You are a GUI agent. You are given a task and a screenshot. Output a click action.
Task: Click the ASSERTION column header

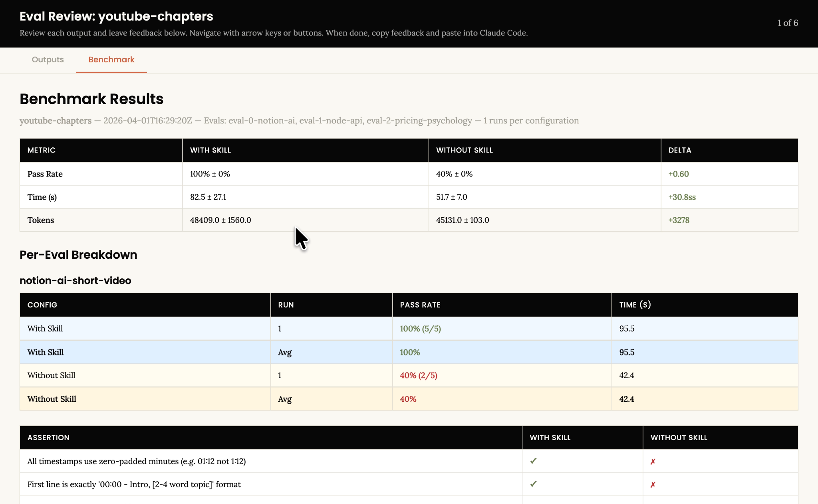tap(48, 437)
